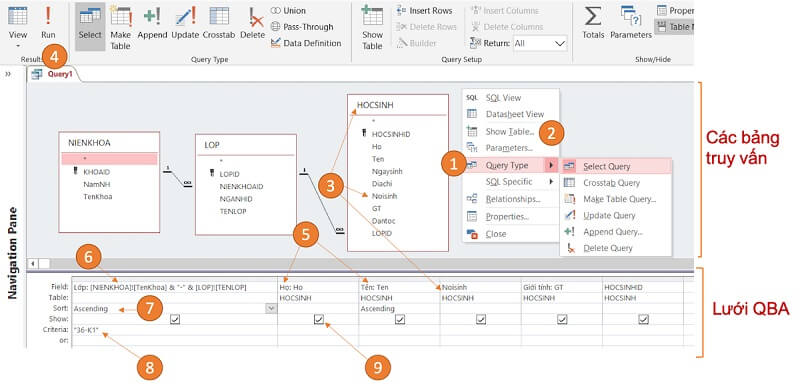Viewport: 800px width, 388px height.
Task: Toggle Show checkbox for Giới tính column
Action: pos(562,319)
